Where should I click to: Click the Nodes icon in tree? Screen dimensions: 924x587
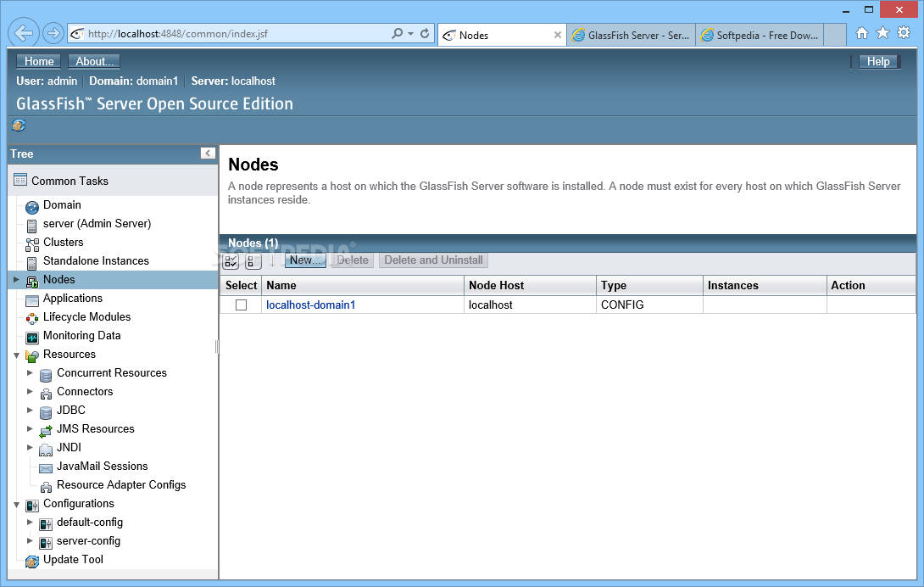[x=32, y=282]
